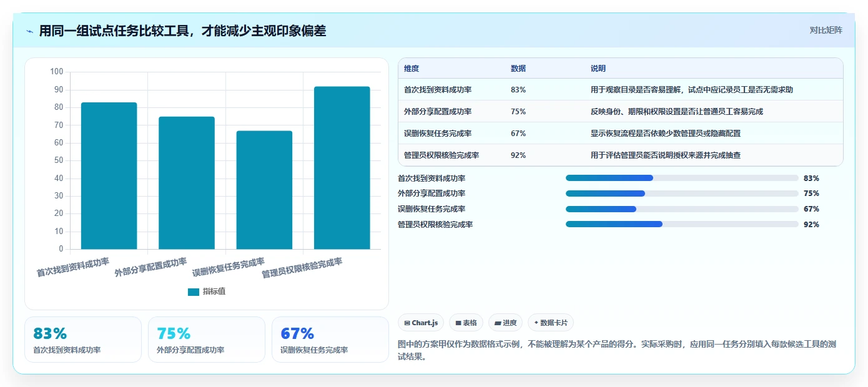Viewport: 868px width, 387px height.
Task: Click the lightning icon beside the title
Action: 30,31
